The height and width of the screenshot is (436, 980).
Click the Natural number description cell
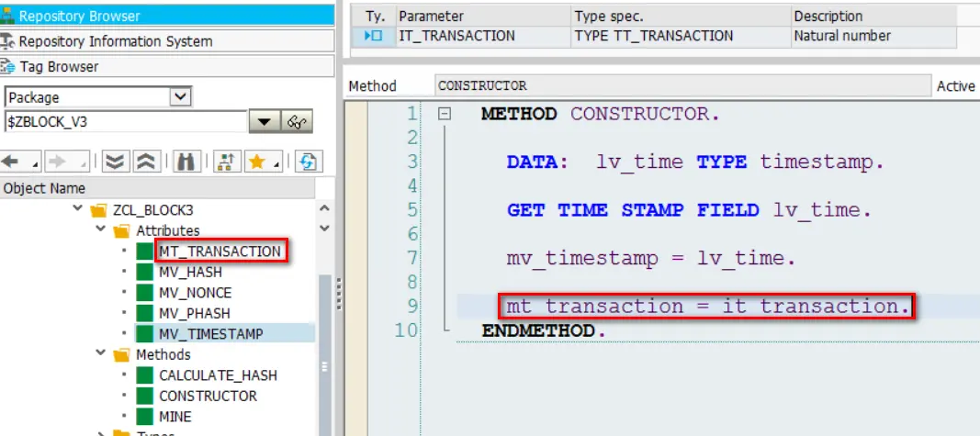tap(873, 36)
